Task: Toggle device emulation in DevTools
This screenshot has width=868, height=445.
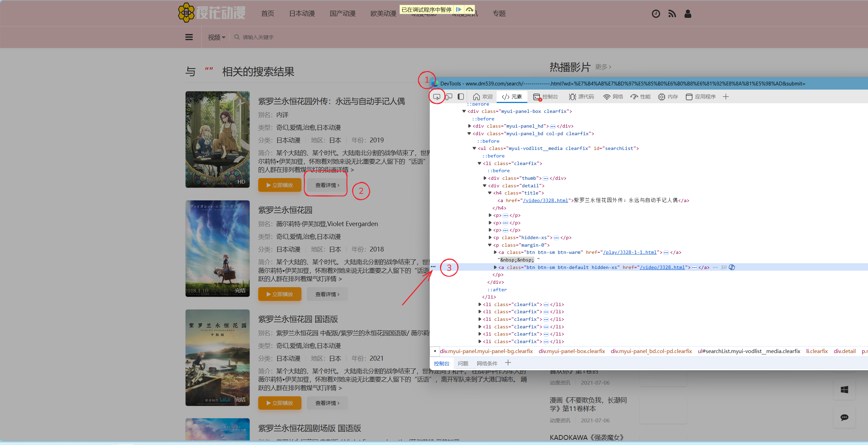Action: 449,97
